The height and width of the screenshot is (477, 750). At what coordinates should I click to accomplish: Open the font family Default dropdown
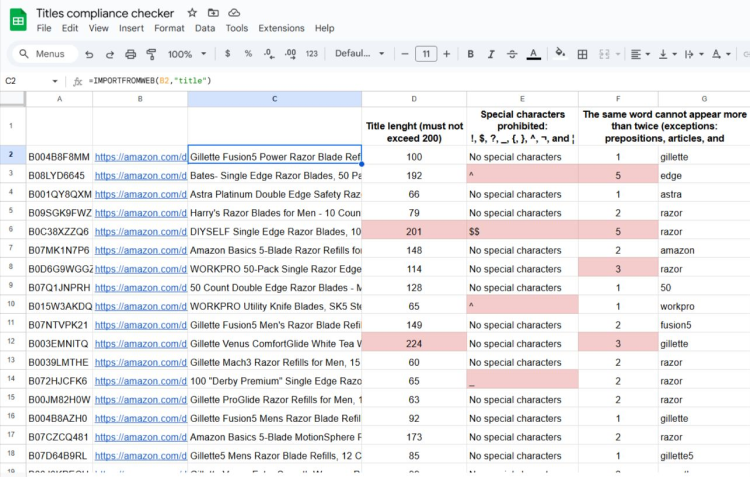click(x=360, y=54)
